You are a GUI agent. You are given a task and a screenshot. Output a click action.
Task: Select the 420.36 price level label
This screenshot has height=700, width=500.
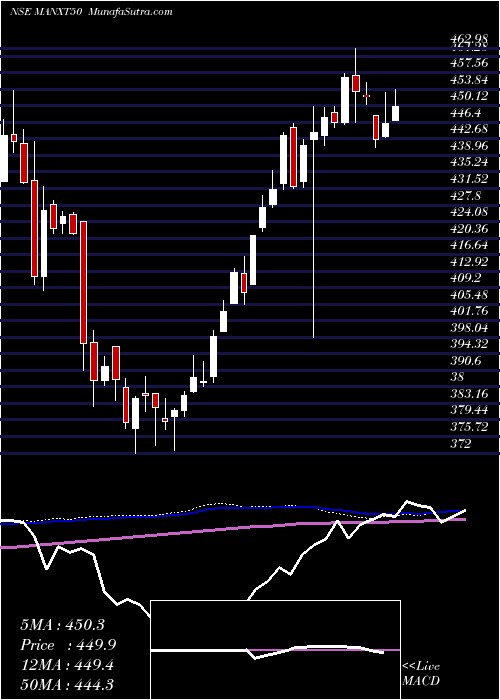click(468, 229)
